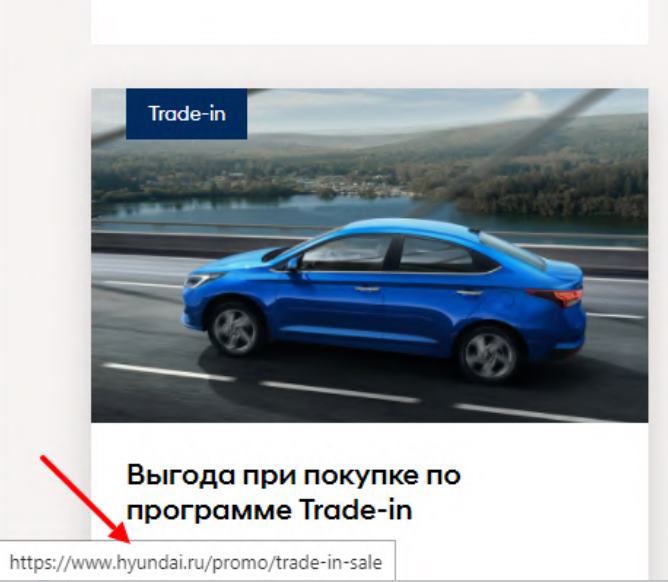The image size is (668, 582).
Task: Open the blue sedan promo image
Action: tap(370, 256)
